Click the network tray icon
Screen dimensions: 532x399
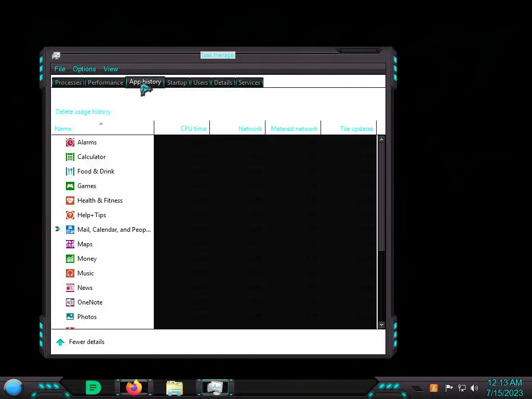coord(462,388)
